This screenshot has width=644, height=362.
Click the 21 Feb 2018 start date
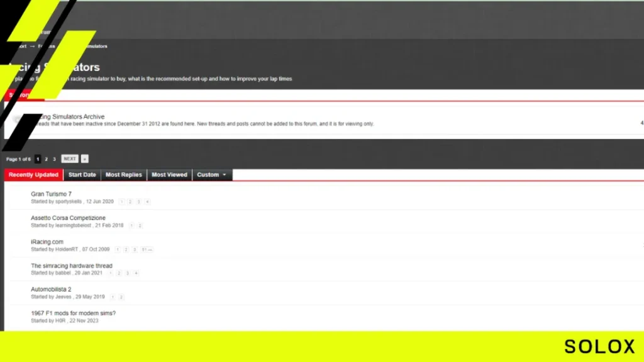(109, 226)
